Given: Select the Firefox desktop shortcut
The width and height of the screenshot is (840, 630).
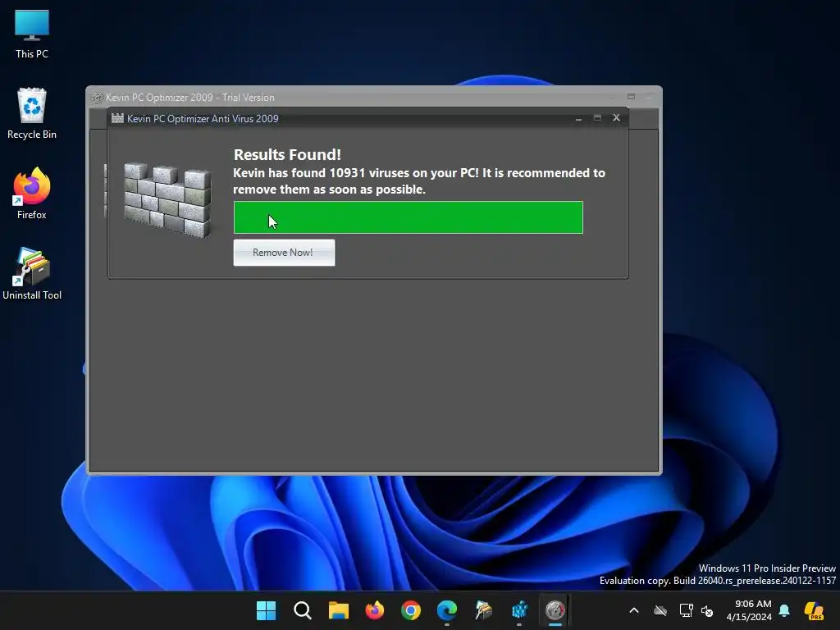Looking at the screenshot, I should pyautogui.click(x=32, y=194).
